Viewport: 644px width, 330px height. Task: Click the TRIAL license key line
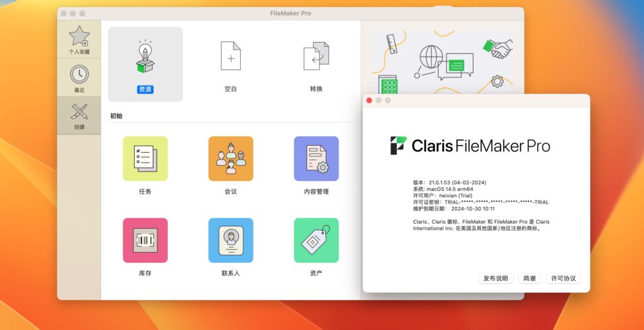(x=480, y=202)
